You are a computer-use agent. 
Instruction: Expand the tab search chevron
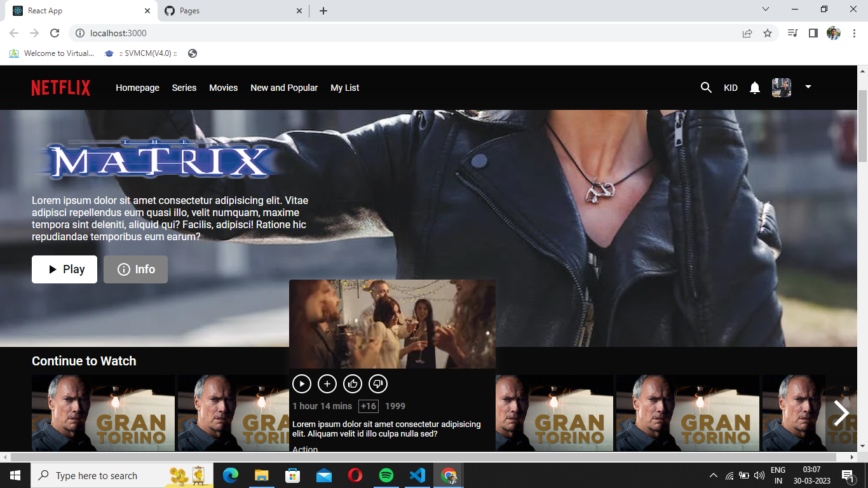(x=766, y=9)
